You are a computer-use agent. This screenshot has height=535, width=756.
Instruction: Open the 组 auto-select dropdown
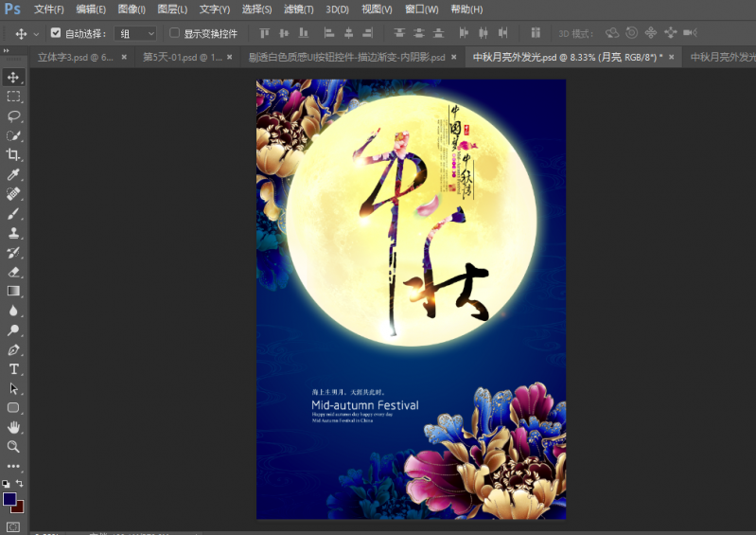pyautogui.click(x=135, y=33)
